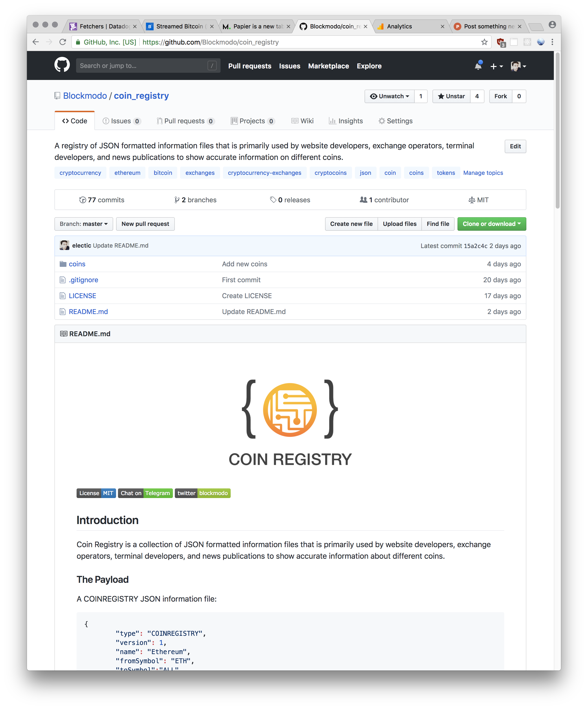
Task: Switch to the Issues tab
Action: point(121,121)
